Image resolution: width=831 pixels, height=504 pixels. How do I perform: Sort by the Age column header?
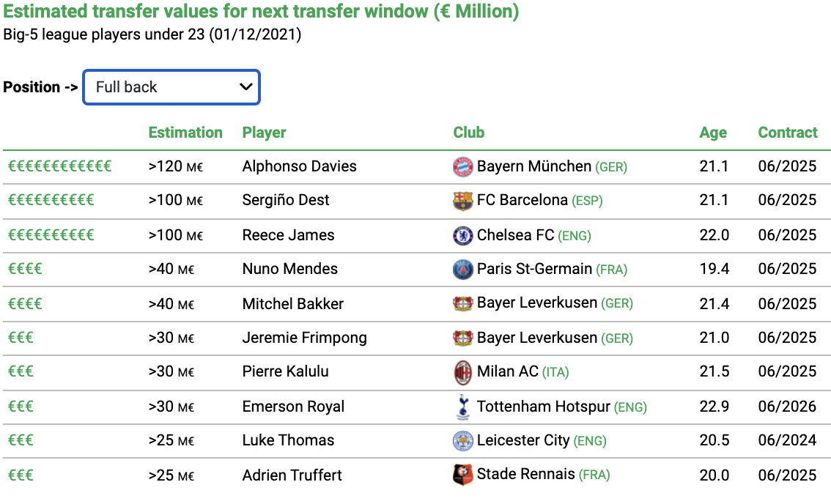pyautogui.click(x=713, y=133)
